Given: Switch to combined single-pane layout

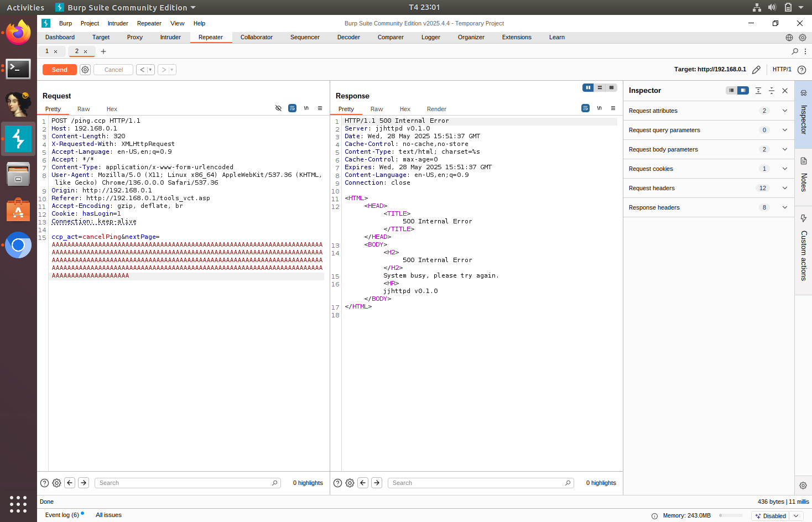Looking at the screenshot, I should (x=611, y=87).
